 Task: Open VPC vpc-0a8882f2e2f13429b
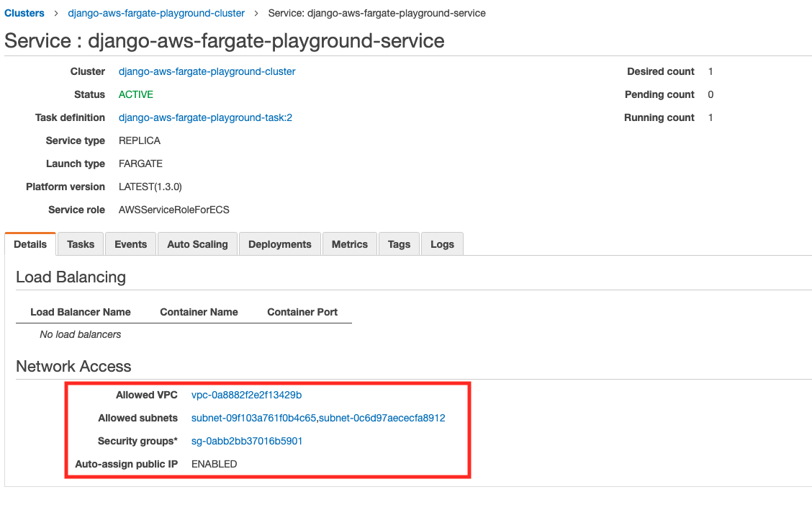(x=246, y=395)
